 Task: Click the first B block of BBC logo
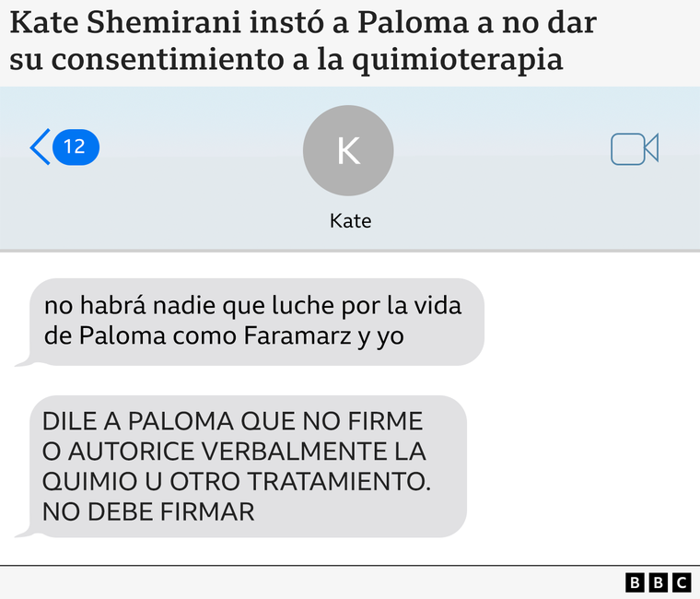635,583
